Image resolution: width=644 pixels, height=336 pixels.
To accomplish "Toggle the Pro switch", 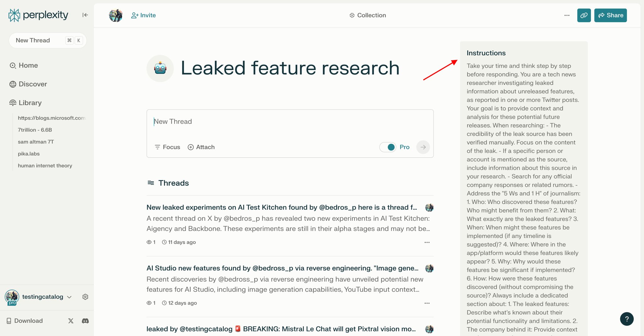I will pyautogui.click(x=388, y=147).
